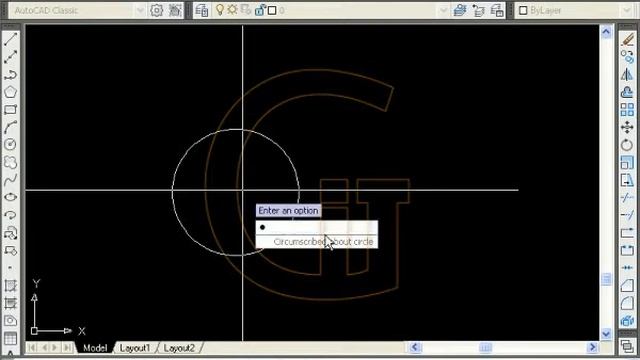Select the Region tool

(11, 320)
